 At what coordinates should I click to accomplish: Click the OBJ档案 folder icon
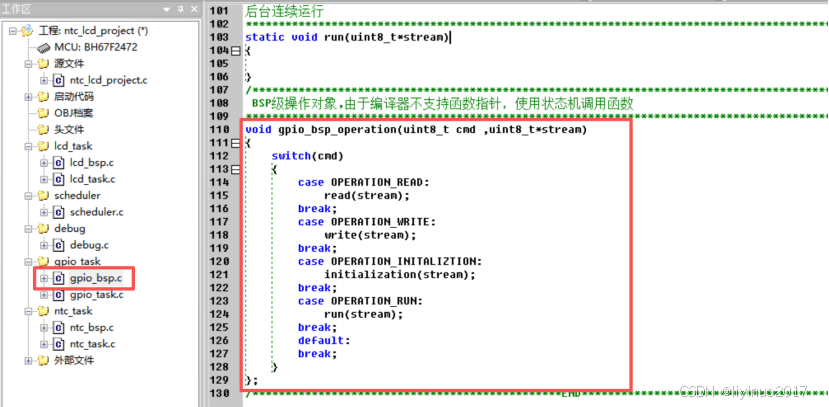43,113
